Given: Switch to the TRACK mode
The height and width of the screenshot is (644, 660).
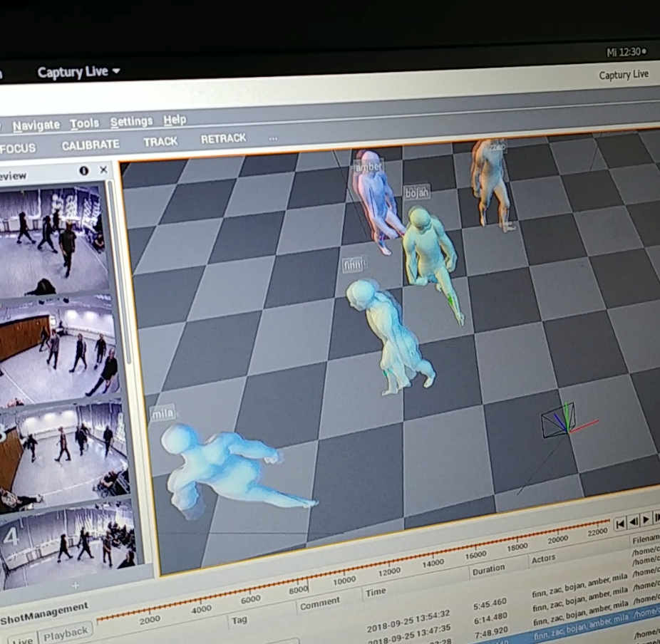Looking at the screenshot, I should coord(160,141).
